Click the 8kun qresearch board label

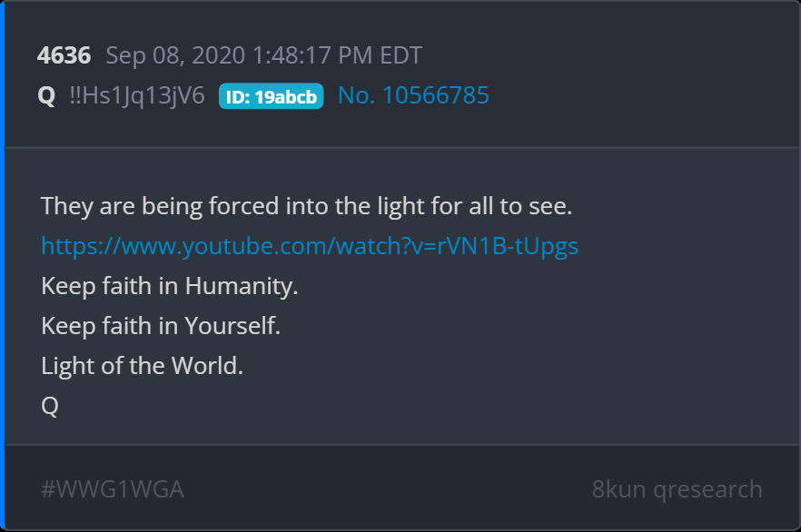677,489
